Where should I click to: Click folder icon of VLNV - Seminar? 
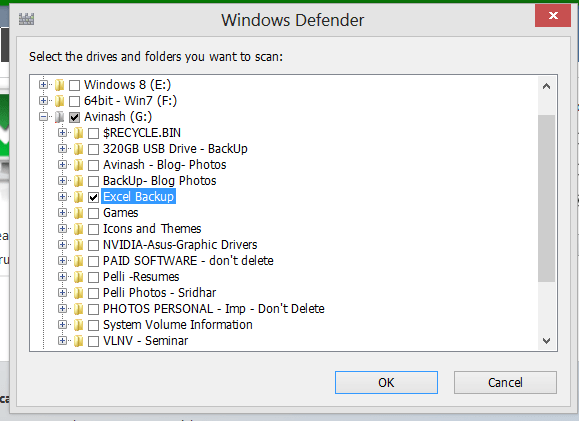[x=78, y=341]
